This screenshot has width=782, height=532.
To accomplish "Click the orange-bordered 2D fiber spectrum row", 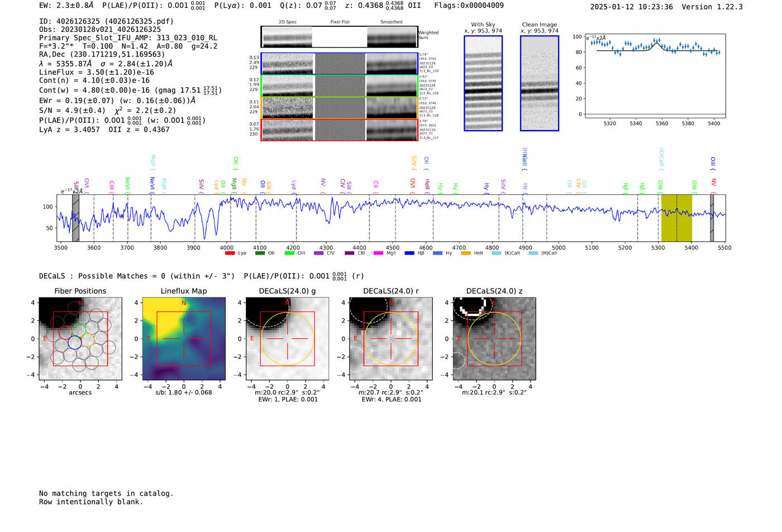I will pos(340,108).
